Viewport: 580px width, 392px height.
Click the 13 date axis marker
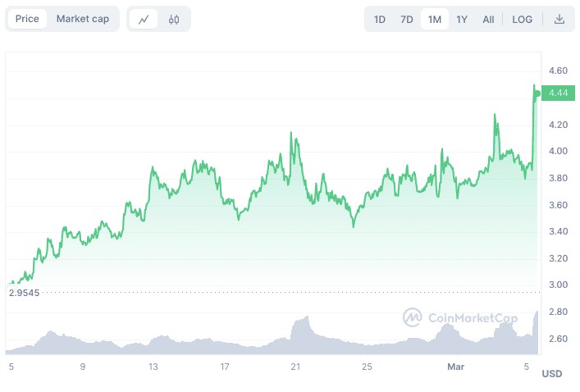tap(153, 367)
